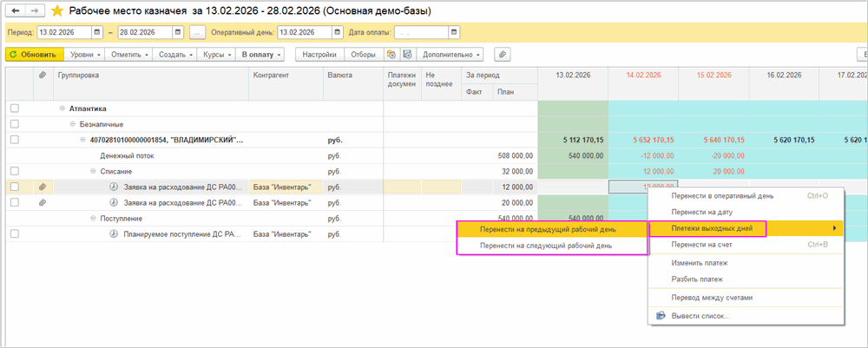Click the paperclip icon in the highlighted request row
This screenshot has height=348, width=868.
[42, 187]
